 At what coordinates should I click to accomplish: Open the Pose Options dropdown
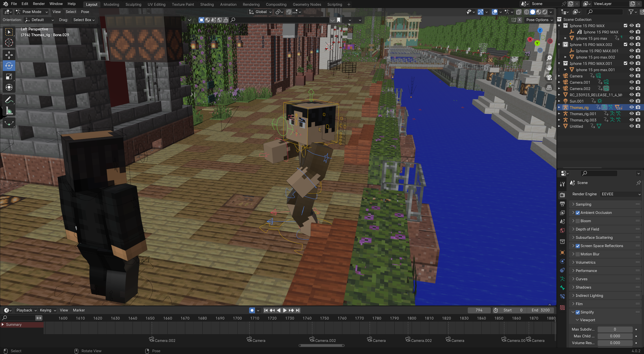pos(540,20)
